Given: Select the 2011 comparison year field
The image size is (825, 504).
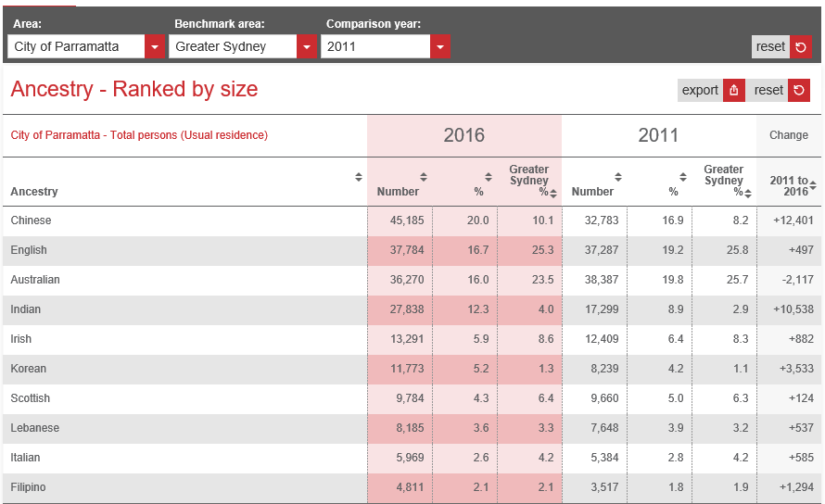Looking at the screenshot, I should [375, 47].
